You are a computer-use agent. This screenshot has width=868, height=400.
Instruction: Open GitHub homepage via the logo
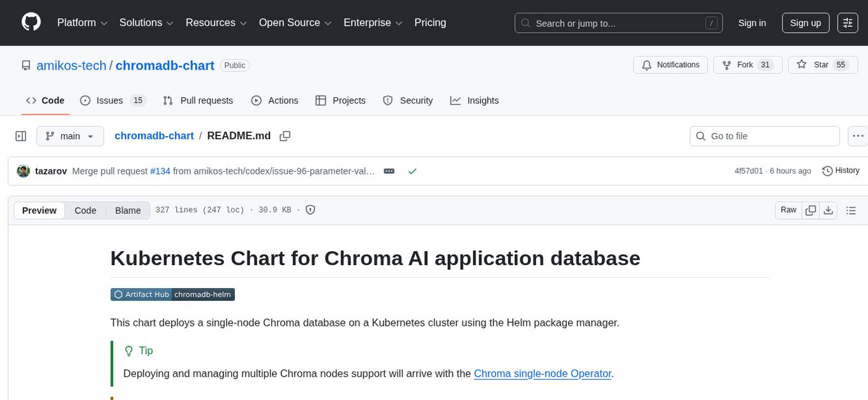coord(31,22)
